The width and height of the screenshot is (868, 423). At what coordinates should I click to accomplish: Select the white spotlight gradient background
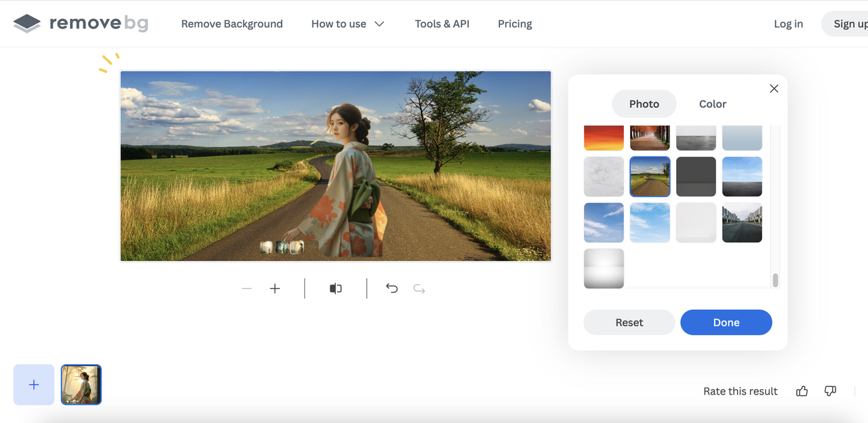pyautogui.click(x=604, y=268)
